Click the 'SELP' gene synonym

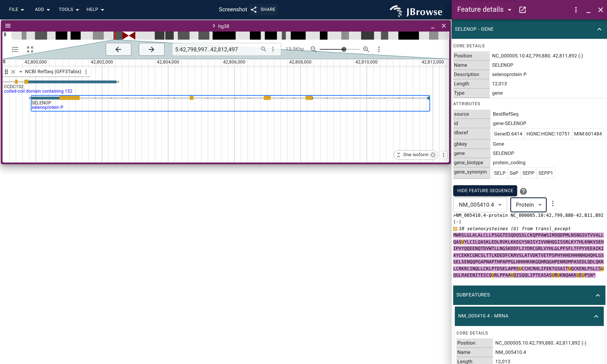pyautogui.click(x=500, y=173)
